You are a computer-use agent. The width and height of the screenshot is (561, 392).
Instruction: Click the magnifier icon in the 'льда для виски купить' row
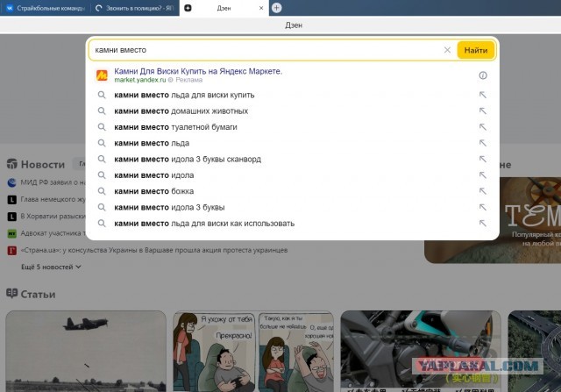coord(102,95)
